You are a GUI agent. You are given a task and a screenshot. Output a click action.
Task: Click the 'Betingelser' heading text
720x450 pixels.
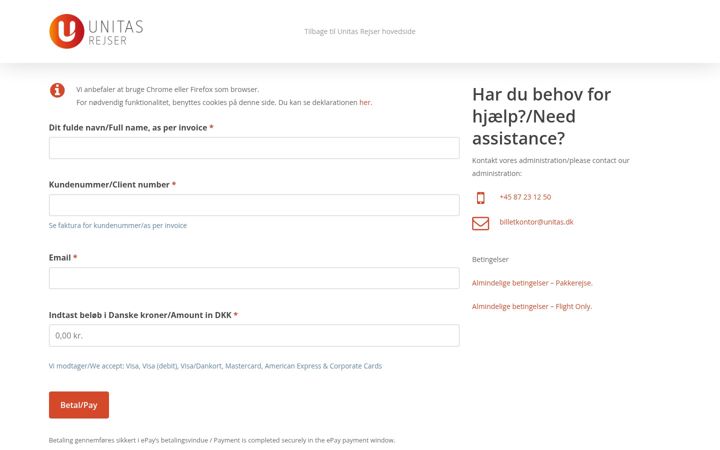490,259
